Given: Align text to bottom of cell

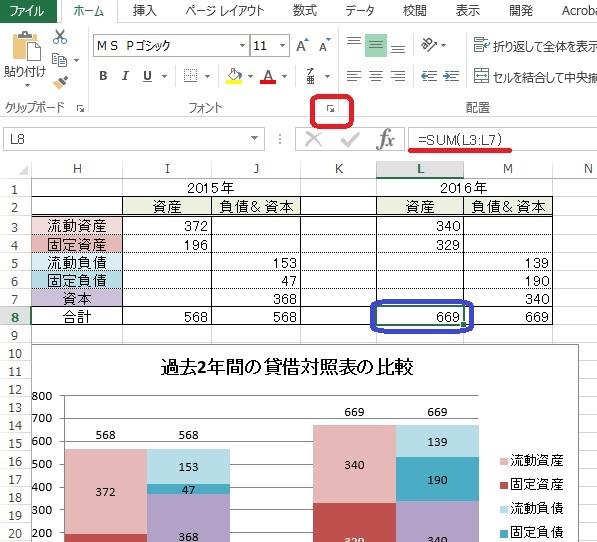Looking at the screenshot, I should (398, 48).
